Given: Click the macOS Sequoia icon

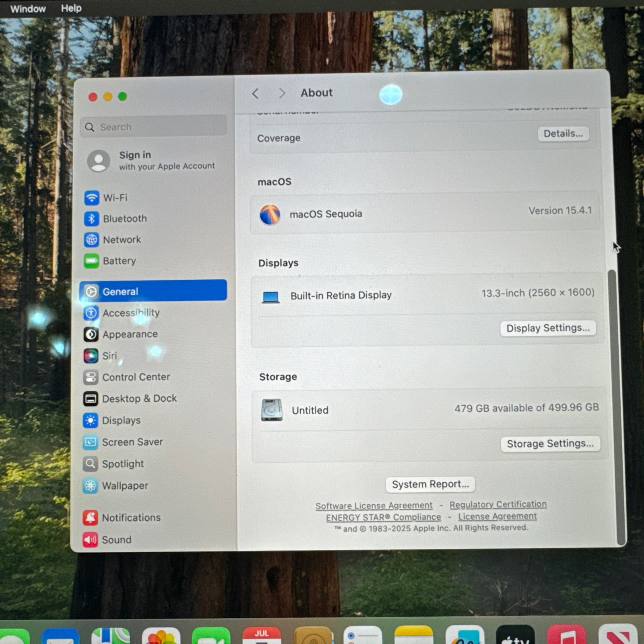Looking at the screenshot, I should (270, 215).
